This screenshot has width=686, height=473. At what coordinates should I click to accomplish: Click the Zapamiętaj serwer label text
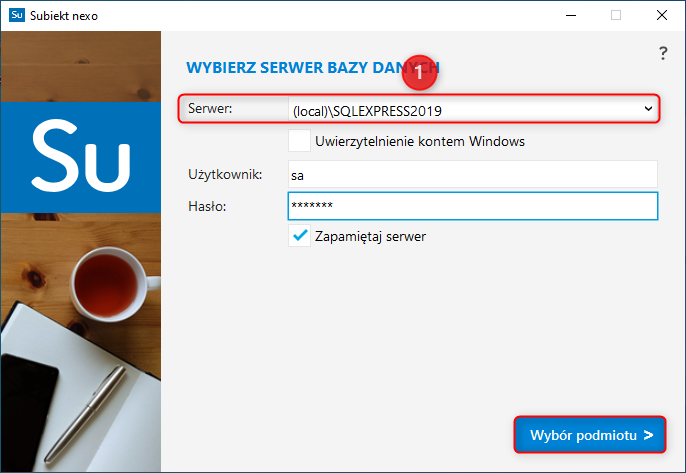[x=370, y=236]
